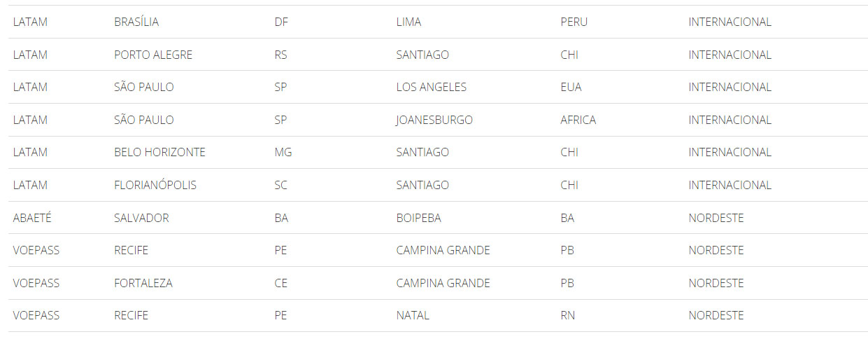Select SALVADOR origin city

point(141,218)
